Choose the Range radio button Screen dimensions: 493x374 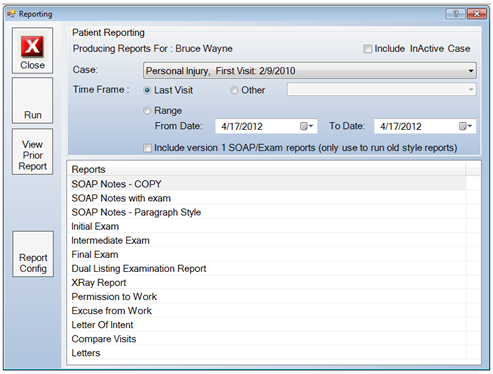click(x=147, y=111)
